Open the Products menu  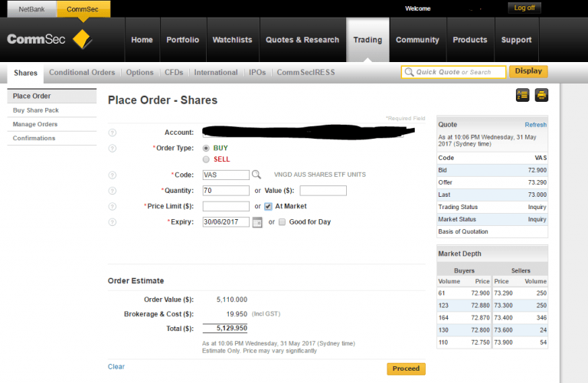tap(470, 40)
